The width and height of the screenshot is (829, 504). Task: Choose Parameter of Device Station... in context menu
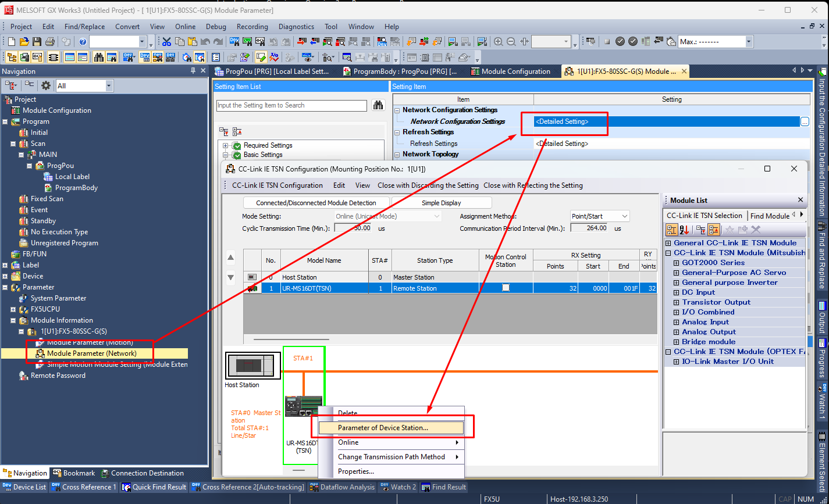[x=392, y=428]
